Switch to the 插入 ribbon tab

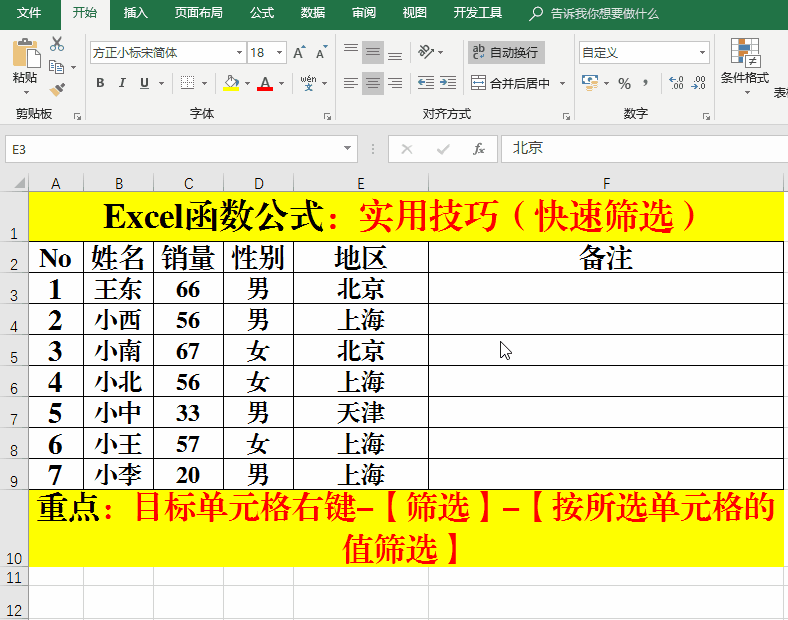136,13
